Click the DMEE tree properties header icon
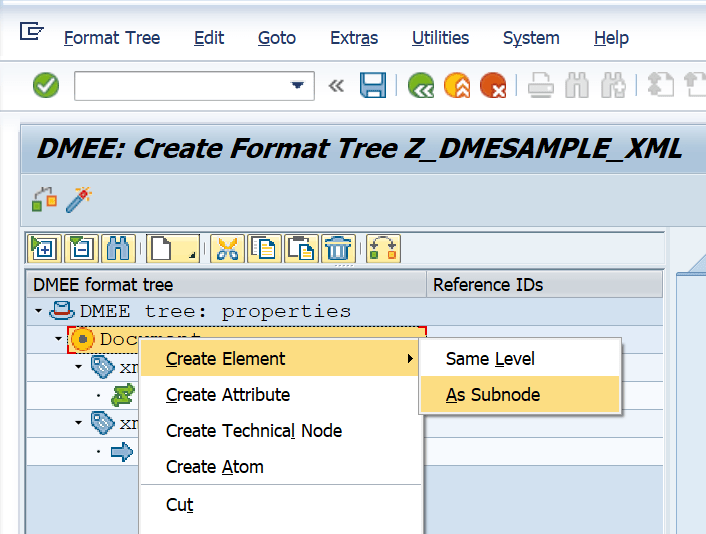 tap(62, 311)
